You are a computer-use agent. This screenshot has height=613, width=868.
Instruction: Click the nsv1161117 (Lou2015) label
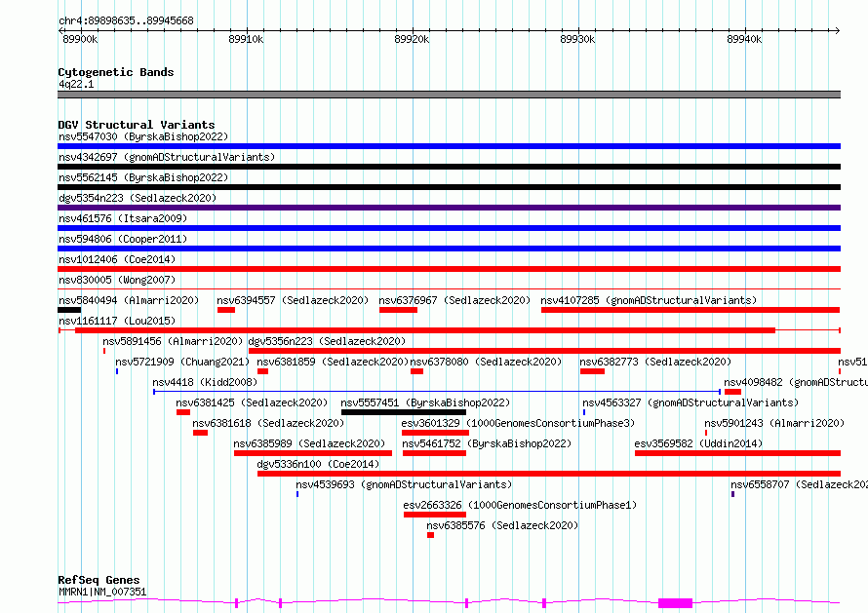pos(117,321)
